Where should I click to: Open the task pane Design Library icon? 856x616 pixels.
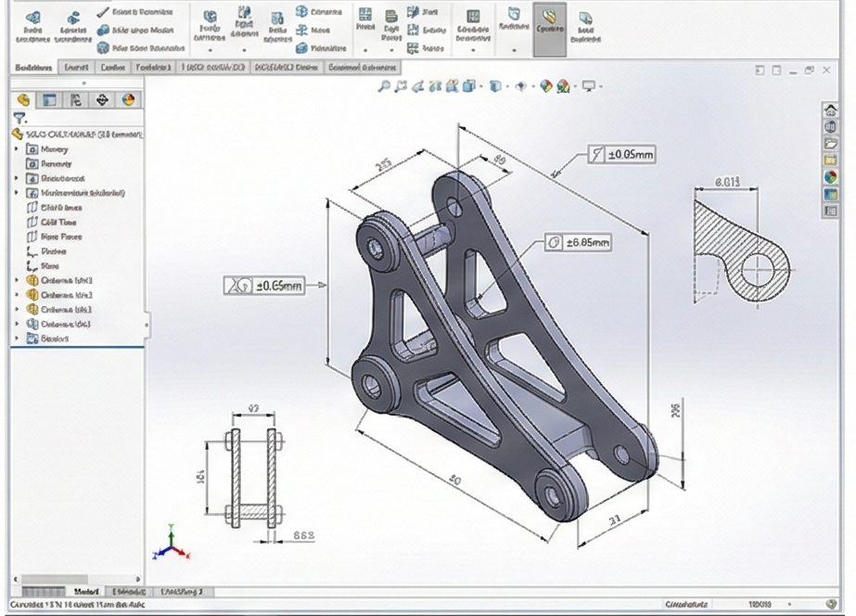coord(830,127)
